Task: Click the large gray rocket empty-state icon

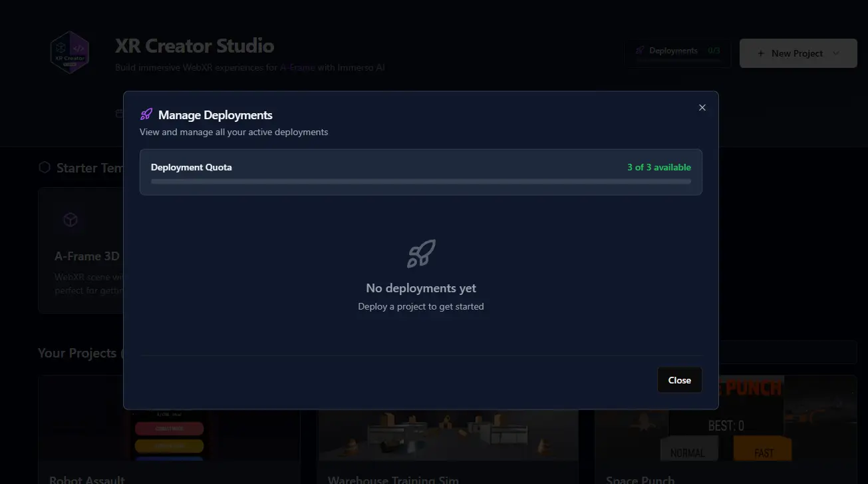Action: [x=421, y=254]
